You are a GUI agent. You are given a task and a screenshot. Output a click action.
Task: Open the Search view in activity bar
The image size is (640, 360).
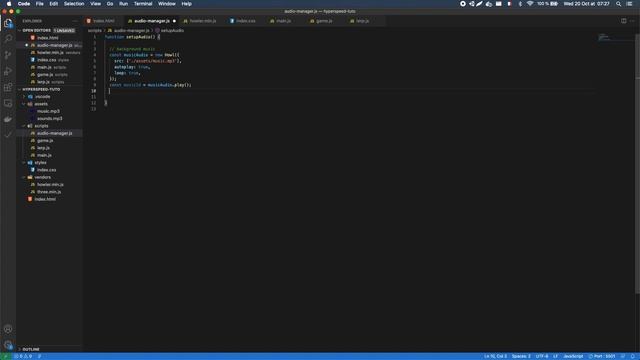(8, 39)
